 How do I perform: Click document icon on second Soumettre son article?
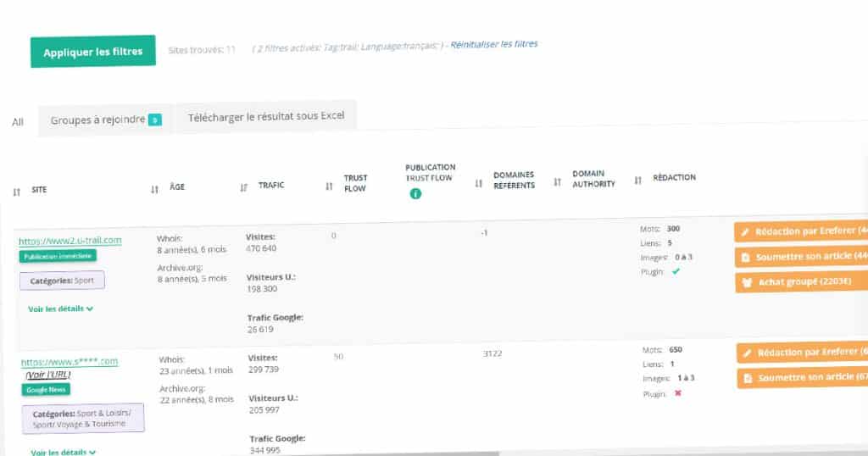(x=748, y=379)
